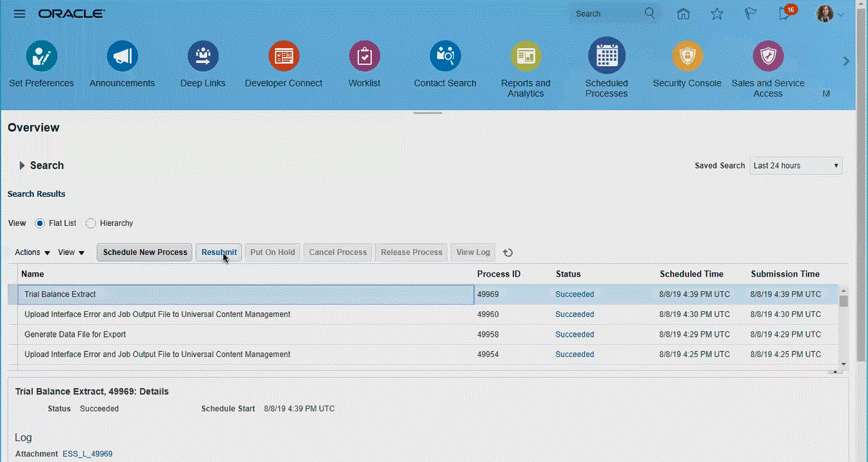
Task: Select the Generate Data File for Export row
Action: click(x=75, y=335)
